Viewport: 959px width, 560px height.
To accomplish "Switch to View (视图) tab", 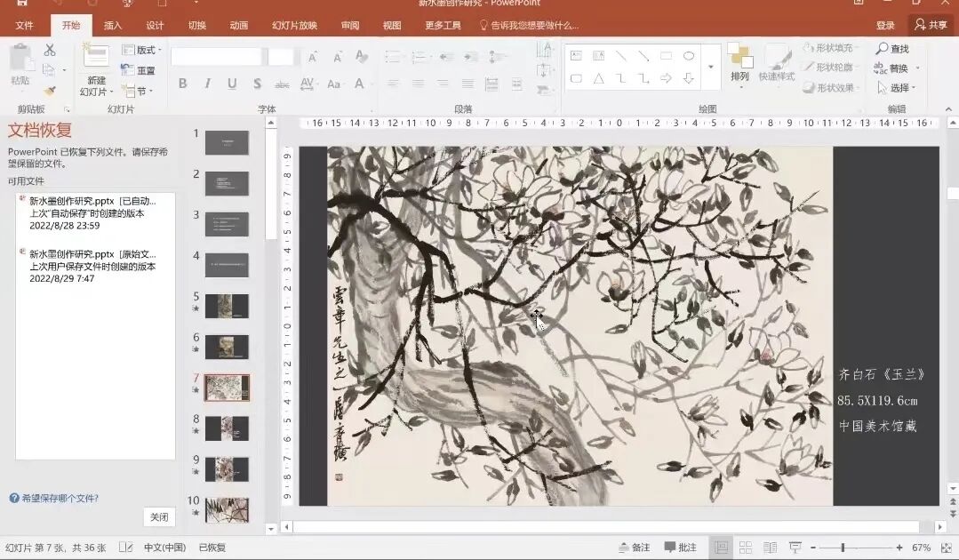I will (x=391, y=25).
